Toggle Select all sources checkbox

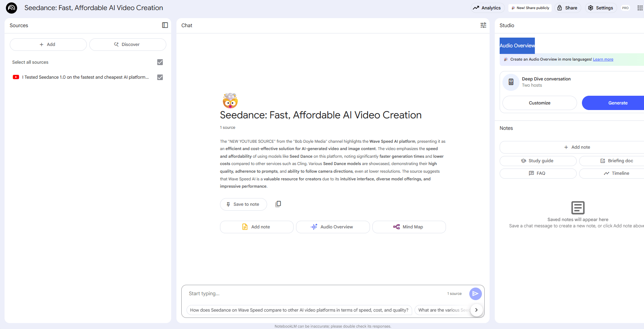[x=160, y=62]
